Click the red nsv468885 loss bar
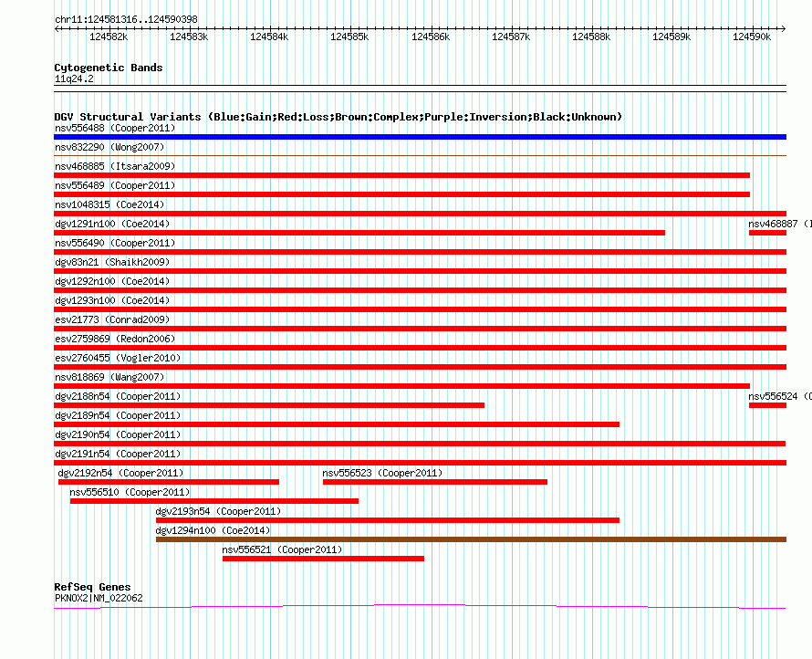 401,175
